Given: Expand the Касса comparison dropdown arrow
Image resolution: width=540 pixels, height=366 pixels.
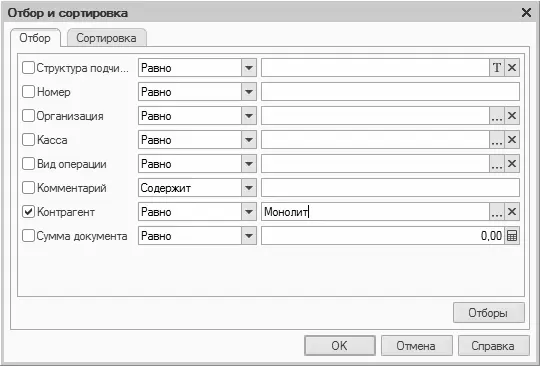Looking at the screenshot, I should click(x=249, y=140).
